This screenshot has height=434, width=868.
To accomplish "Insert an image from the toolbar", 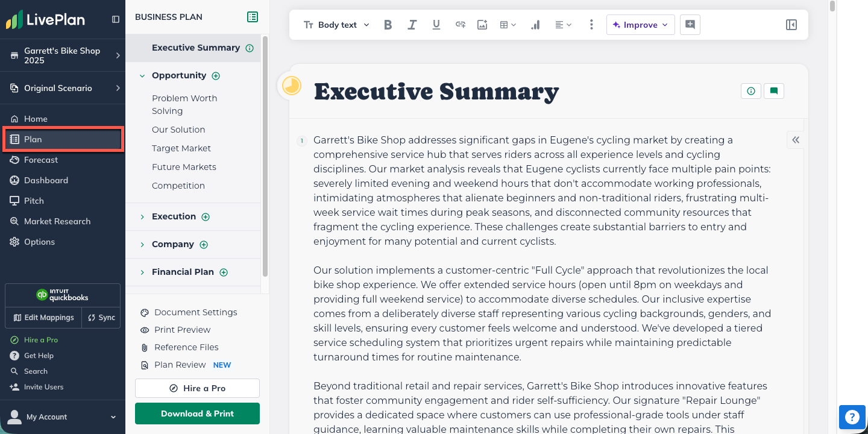I will (482, 25).
